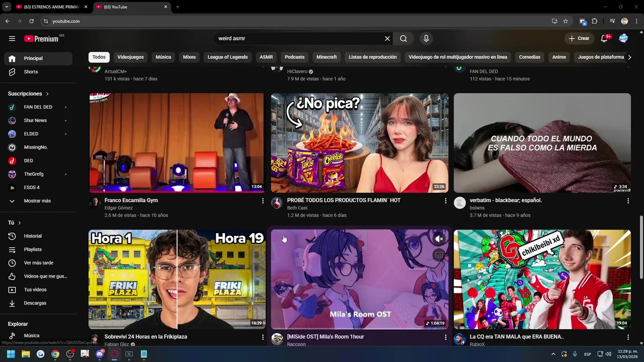This screenshot has height=362, width=644.
Task: Bookmark this page with star icon
Action: [566, 21]
